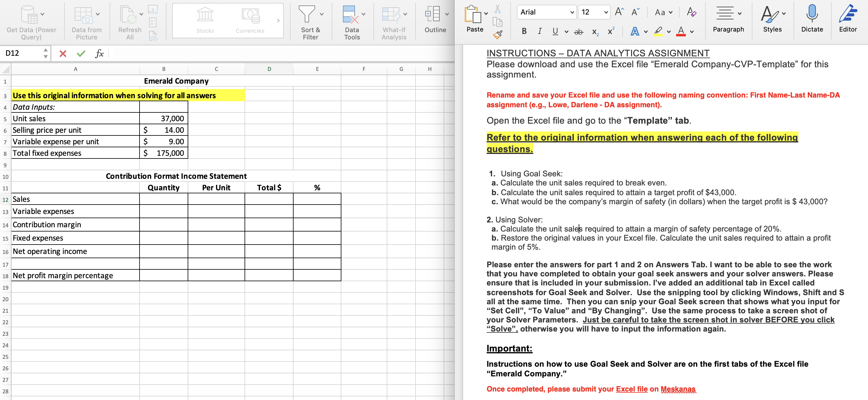868x400 pixels.
Task: Click the Stocks data type icon
Action: [205, 15]
